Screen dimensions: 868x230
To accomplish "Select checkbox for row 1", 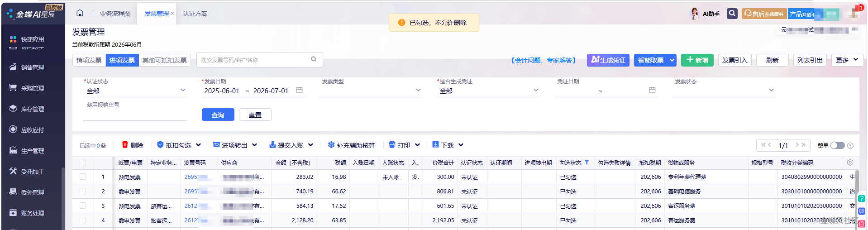I will tap(83, 177).
